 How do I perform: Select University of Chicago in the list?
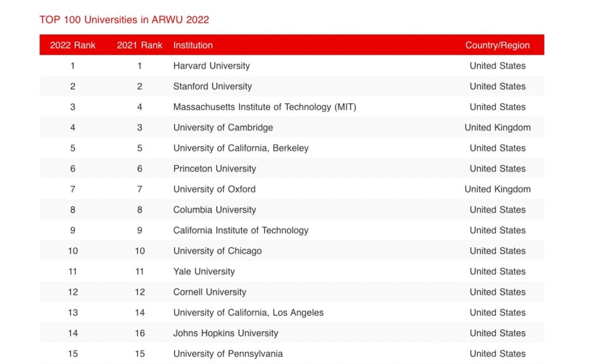point(218,251)
